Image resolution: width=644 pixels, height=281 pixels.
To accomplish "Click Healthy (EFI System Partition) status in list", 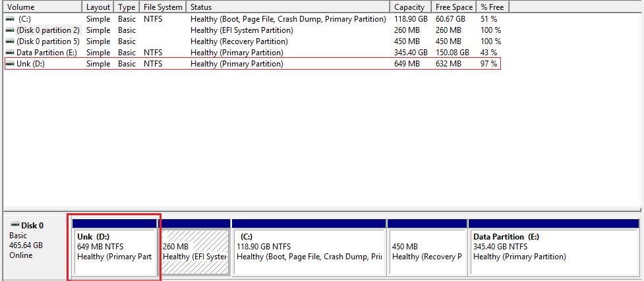I will [241, 30].
